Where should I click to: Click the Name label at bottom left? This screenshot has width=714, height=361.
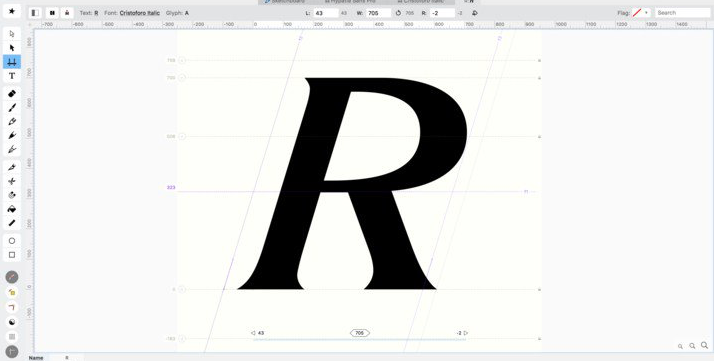[x=36, y=358]
